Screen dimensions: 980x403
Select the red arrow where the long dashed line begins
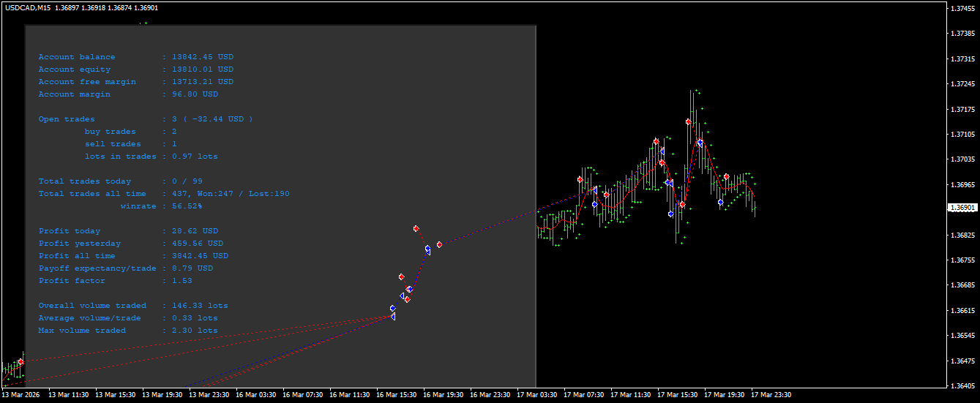439,245
